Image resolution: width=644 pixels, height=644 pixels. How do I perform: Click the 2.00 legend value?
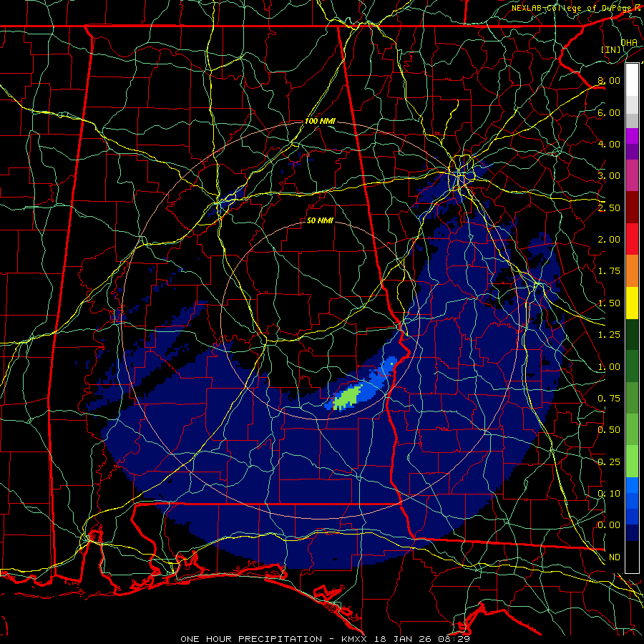[x=609, y=240]
